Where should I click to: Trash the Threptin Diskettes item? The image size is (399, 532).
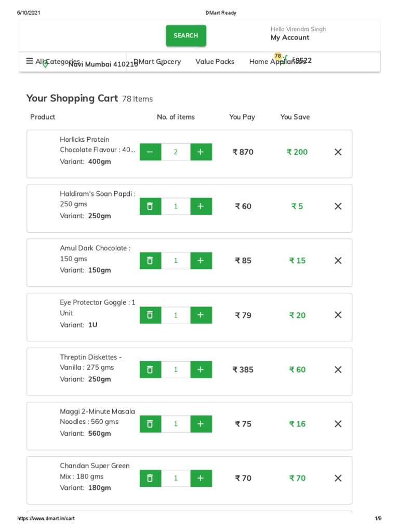(150, 369)
